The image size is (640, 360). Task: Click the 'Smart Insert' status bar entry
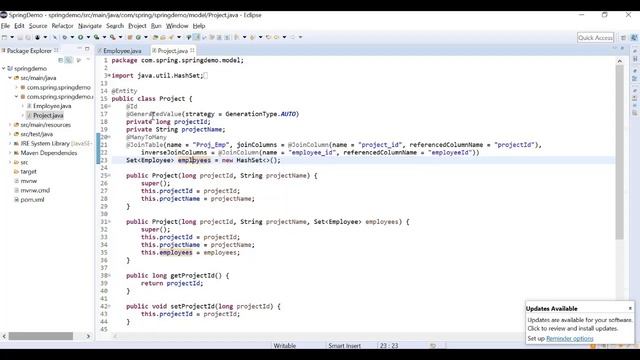pos(344,346)
